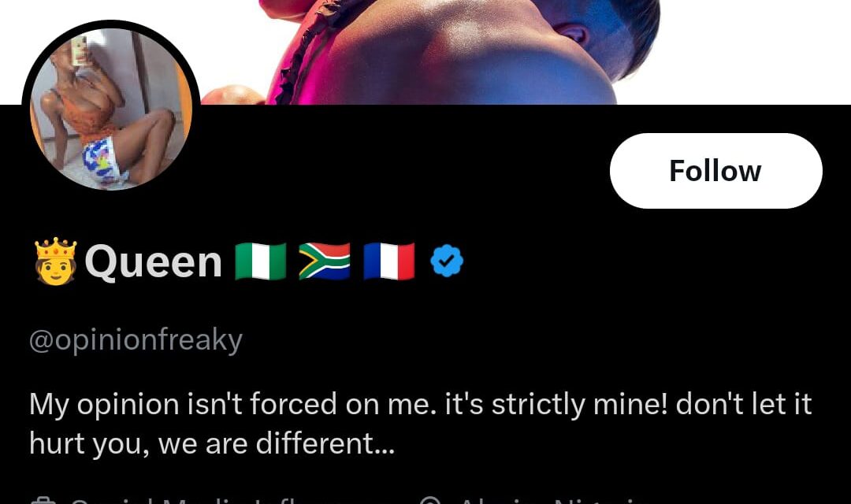This screenshot has width=851, height=504.
Task: Click the briefcase category icon at bottom
Action: coord(43,501)
